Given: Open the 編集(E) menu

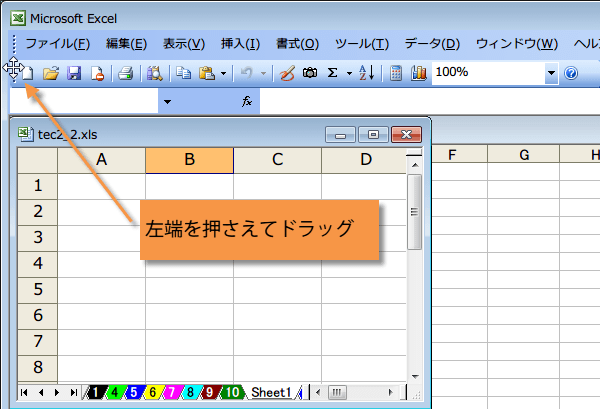Looking at the screenshot, I should [126, 44].
